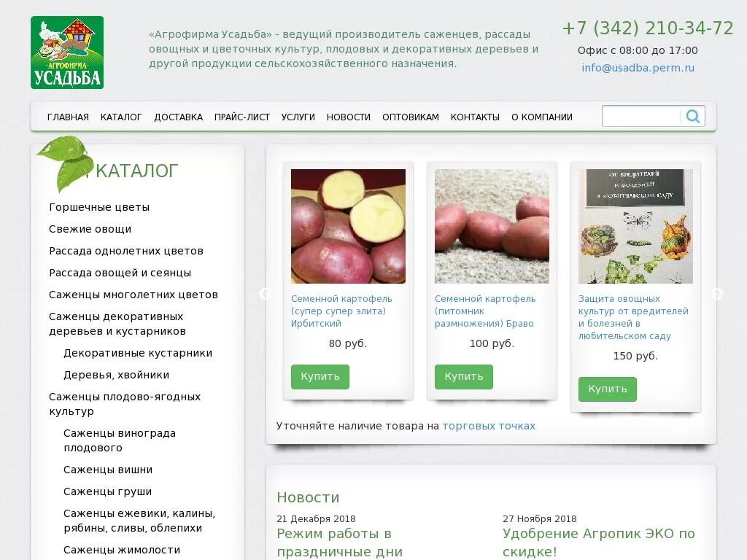Buy the Ирбитский seed potato for 80 руб.

click(320, 377)
